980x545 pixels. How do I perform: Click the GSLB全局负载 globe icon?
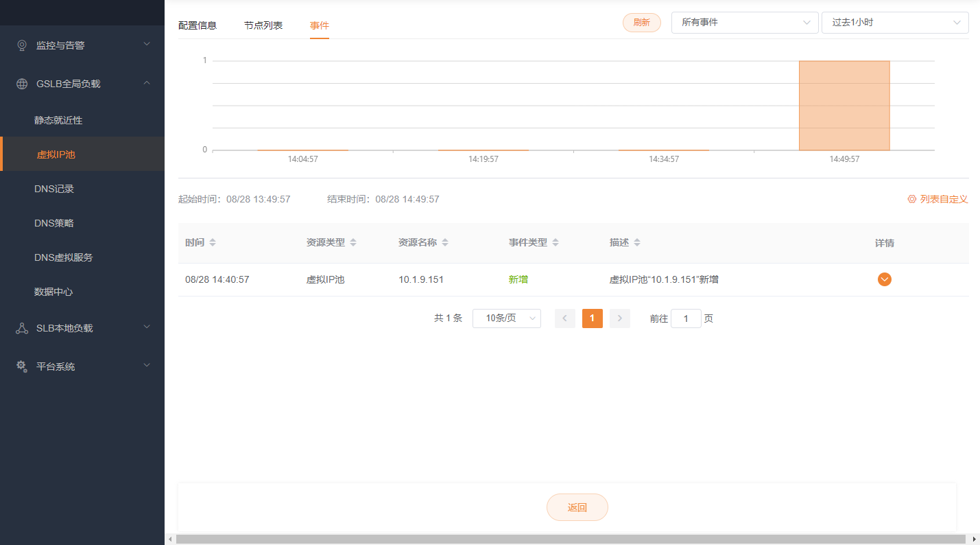tap(22, 84)
